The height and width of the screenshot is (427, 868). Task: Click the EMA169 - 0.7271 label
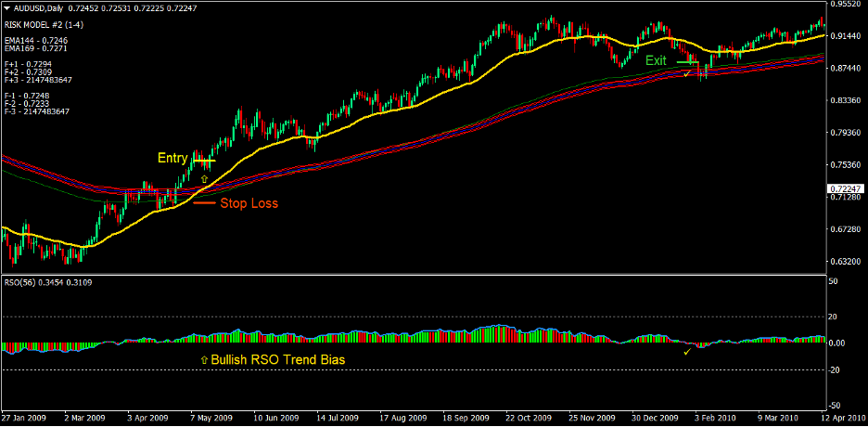[x=35, y=49]
